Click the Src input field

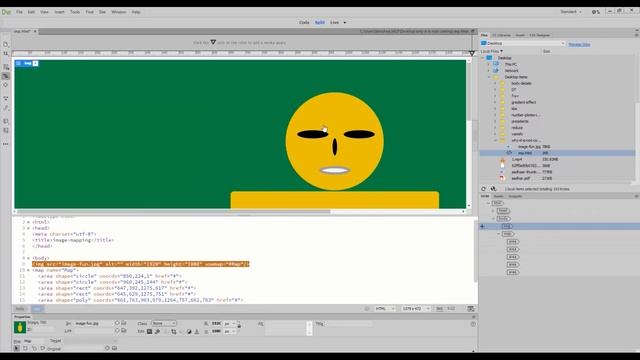point(93,323)
